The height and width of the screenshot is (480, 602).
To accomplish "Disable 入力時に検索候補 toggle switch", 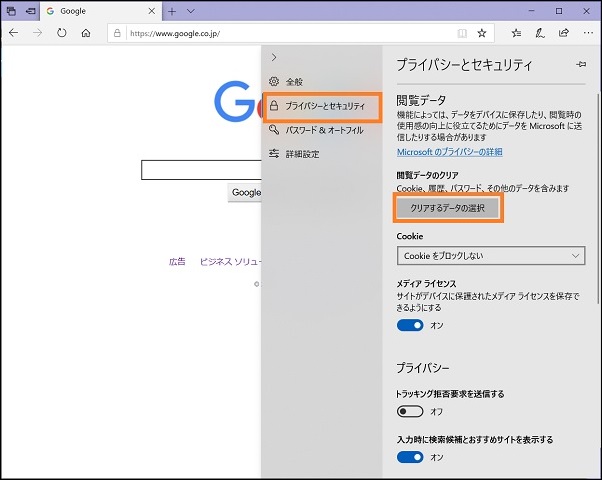I will tap(410, 457).
